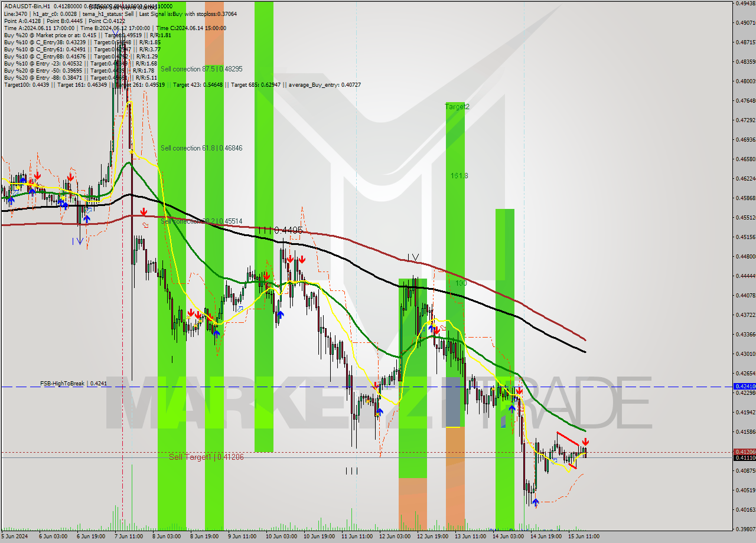Click the average_Buy_entry: 0.40727 value
756x543 pixels.
(x=325, y=84)
